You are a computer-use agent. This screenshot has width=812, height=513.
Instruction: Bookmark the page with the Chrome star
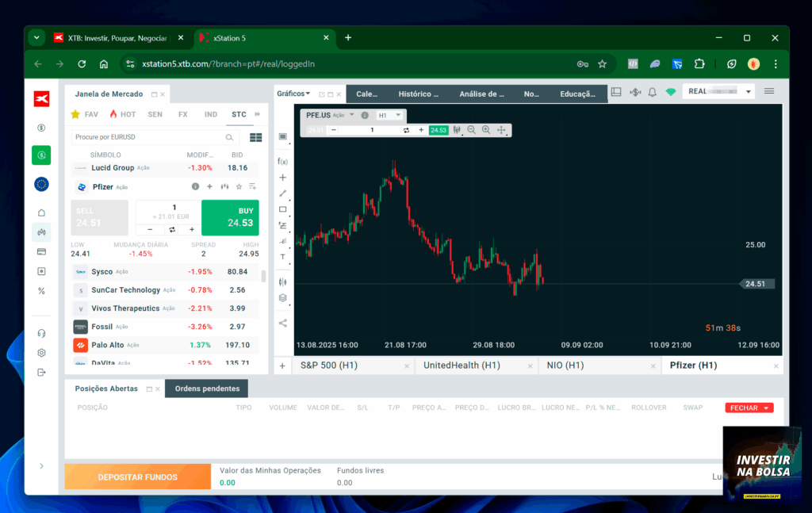pos(603,63)
